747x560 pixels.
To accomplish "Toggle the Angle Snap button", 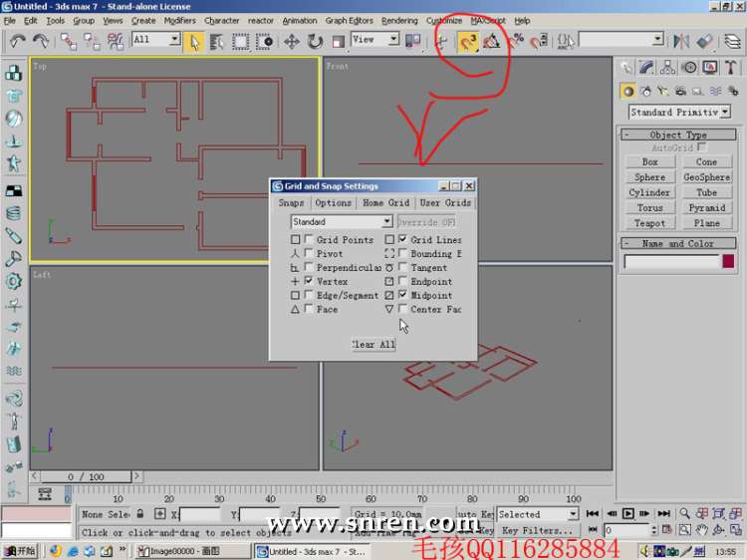I will pyautogui.click(x=492, y=42).
